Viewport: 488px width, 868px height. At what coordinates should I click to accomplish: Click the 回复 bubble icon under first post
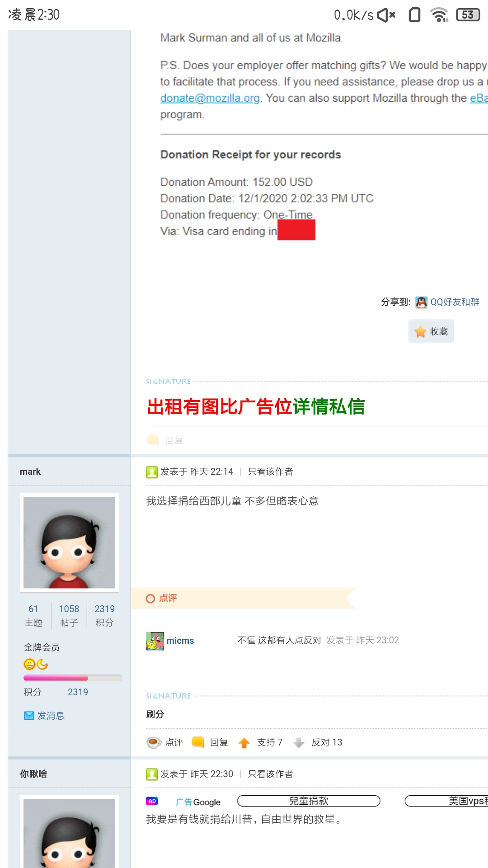click(153, 440)
